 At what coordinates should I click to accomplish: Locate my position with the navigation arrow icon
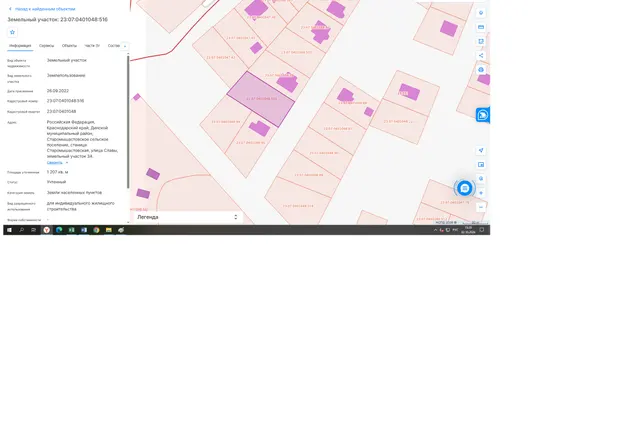[481, 150]
